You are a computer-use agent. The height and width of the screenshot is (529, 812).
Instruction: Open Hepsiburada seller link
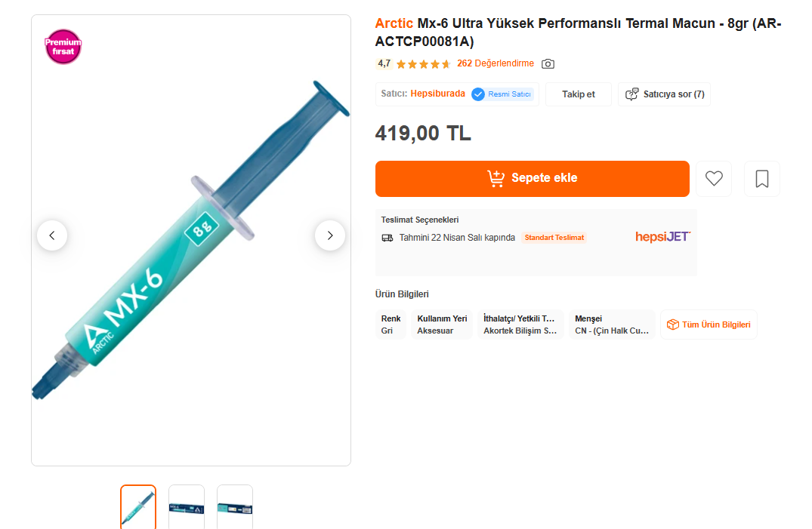[437, 94]
